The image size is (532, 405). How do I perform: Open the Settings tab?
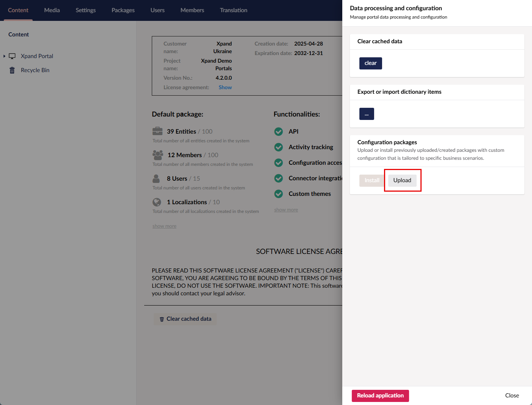pyautogui.click(x=85, y=10)
